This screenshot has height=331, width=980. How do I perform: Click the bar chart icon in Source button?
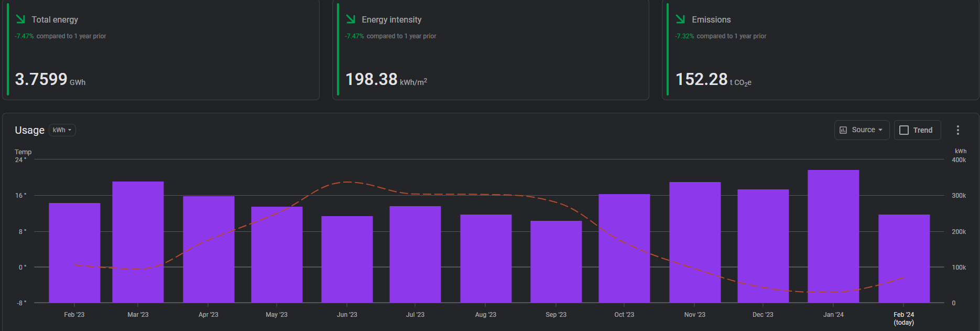(843, 130)
